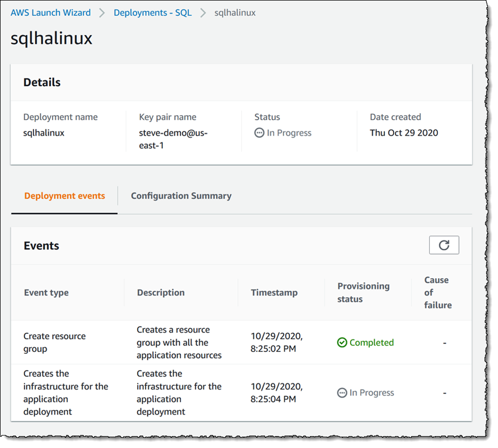498x448 pixels.
Task: Select the Create resource group event cell
Action: (55, 342)
